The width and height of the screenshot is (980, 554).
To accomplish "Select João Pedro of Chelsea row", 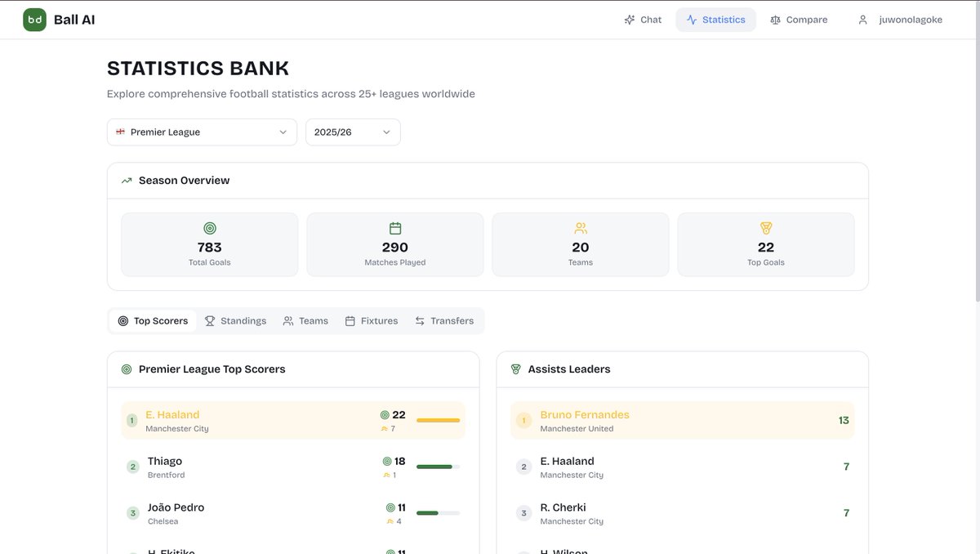I will pos(293,514).
